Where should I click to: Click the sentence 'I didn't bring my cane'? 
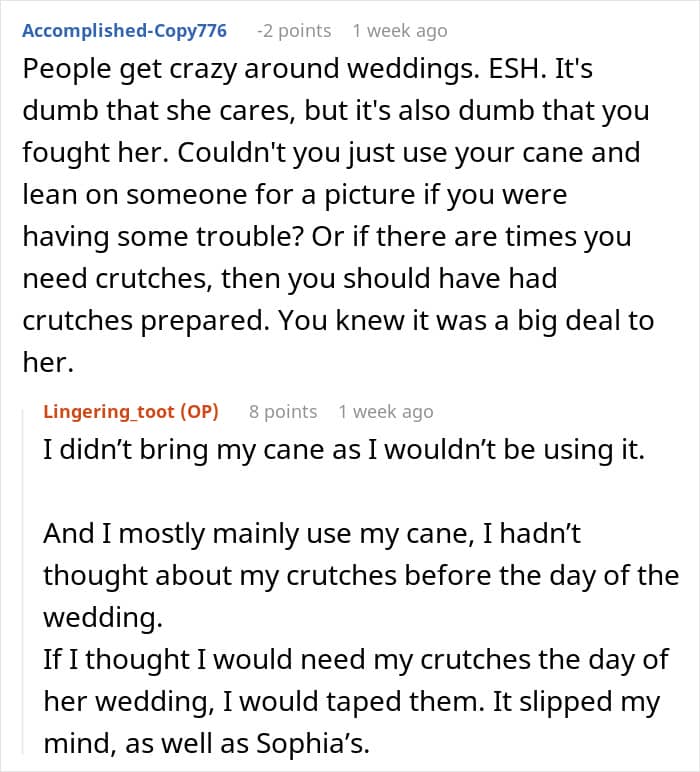click(344, 450)
